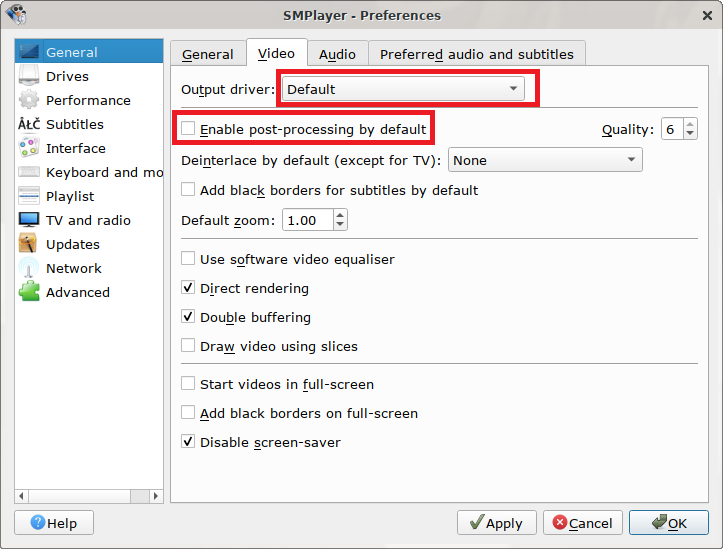Click the Help button
The height and width of the screenshot is (549, 723).
[x=54, y=523]
